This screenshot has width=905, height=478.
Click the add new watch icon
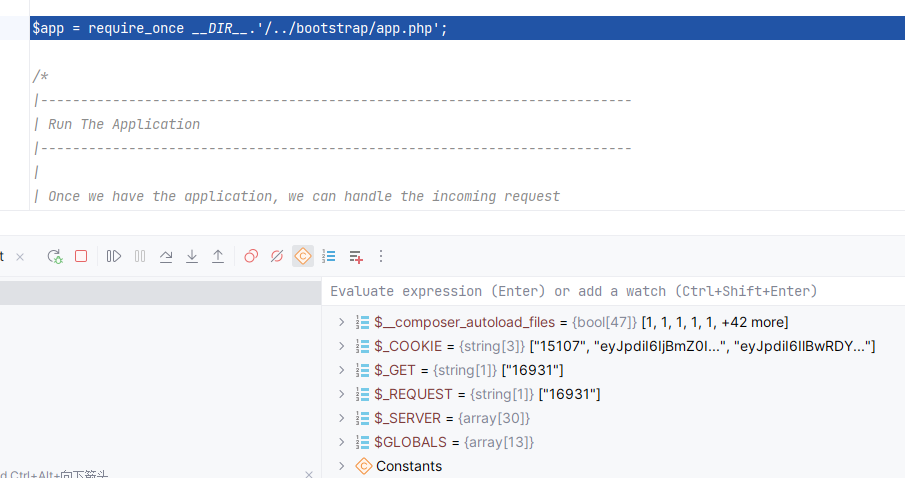[x=355, y=257]
